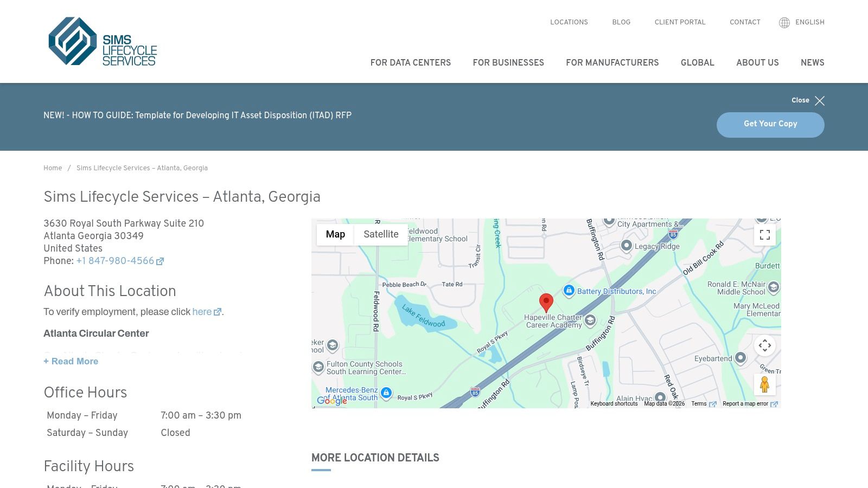The width and height of the screenshot is (868, 488).
Task: Click the Get Your Copy button
Action: tap(770, 125)
